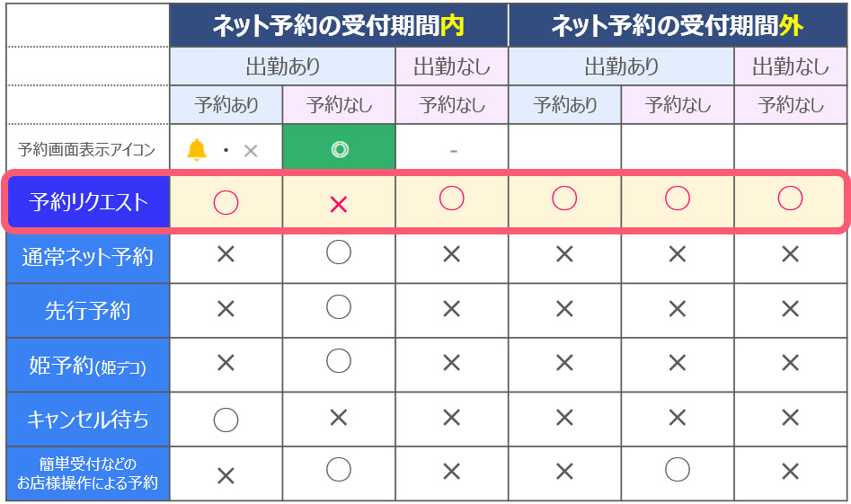Viewport: 851px width, 504px height.
Task: Click the circle in 通常ネット予約 row
Action: (x=339, y=252)
